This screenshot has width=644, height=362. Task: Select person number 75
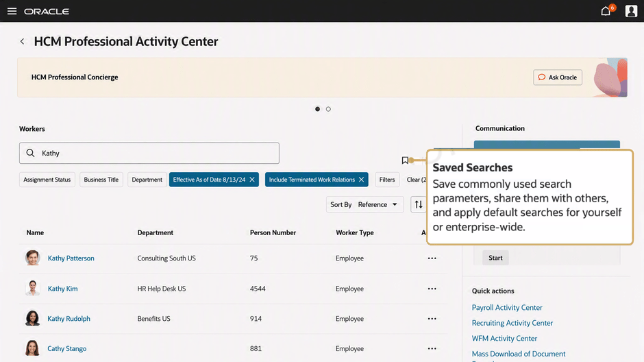(253, 258)
